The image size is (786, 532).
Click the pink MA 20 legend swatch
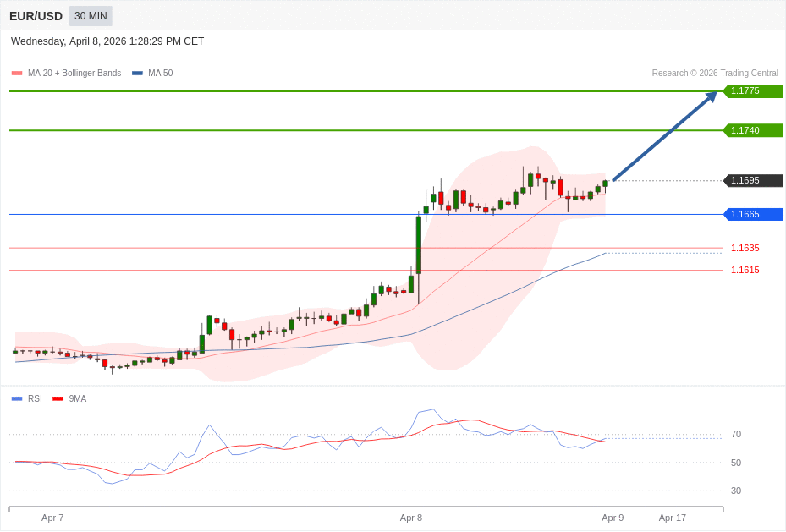[17, 74]
